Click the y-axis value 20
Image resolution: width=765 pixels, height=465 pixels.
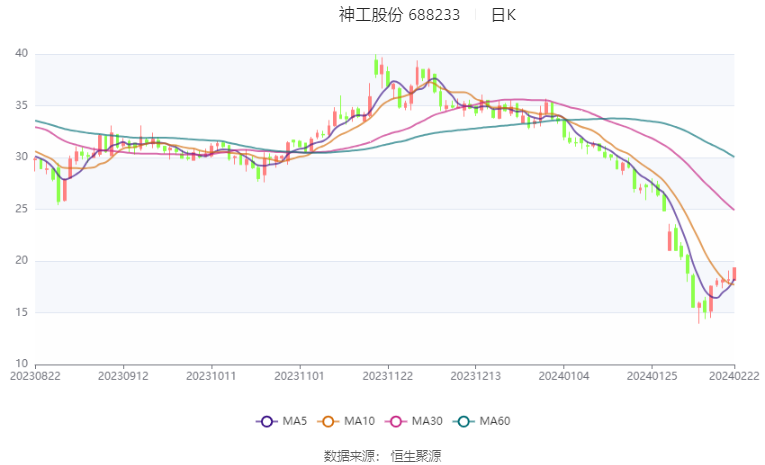[x=21, y=260]
